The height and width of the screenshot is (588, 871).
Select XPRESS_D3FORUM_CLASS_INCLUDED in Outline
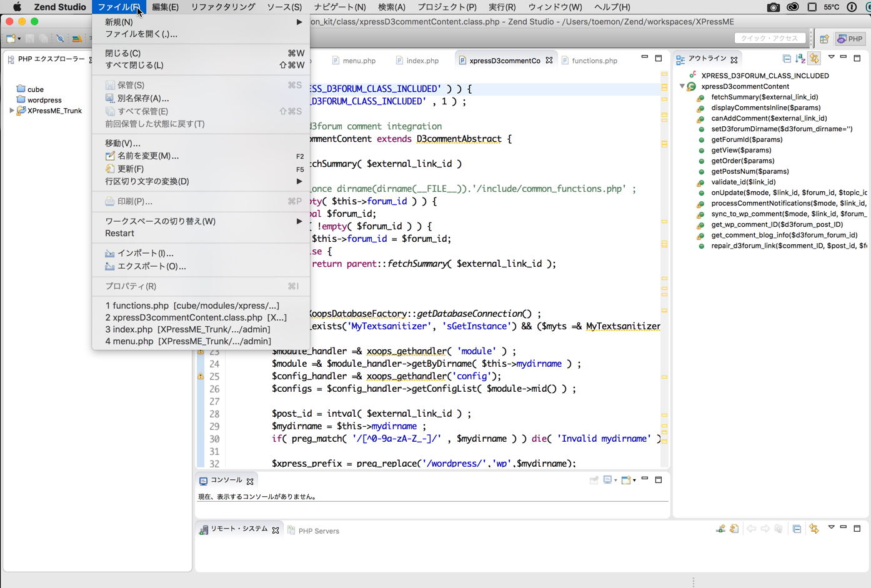[x=765, y=76]
